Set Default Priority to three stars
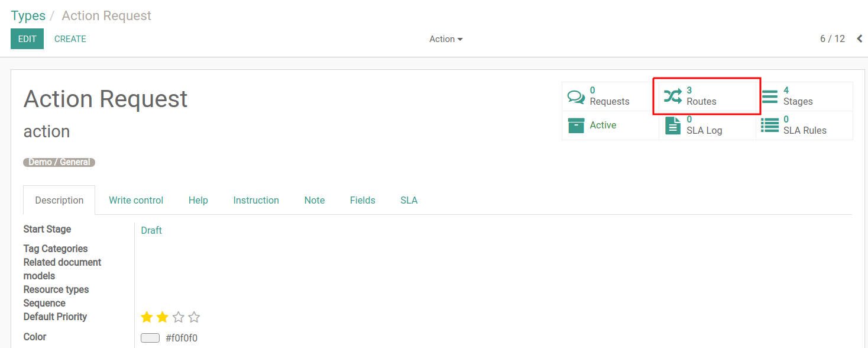This screenshot has height=348, width=868. (179, 317)
